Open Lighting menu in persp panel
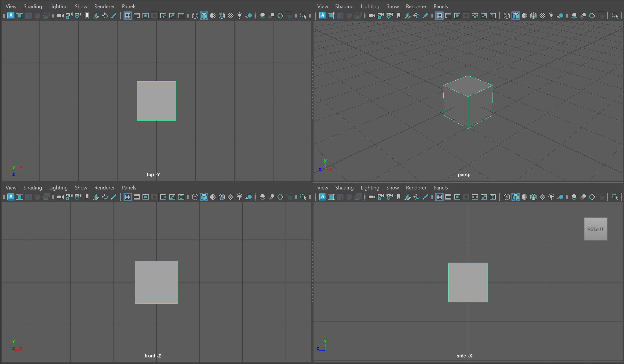Screen dimensions: 624x364 pyautogui.click(x=370, y=7)
